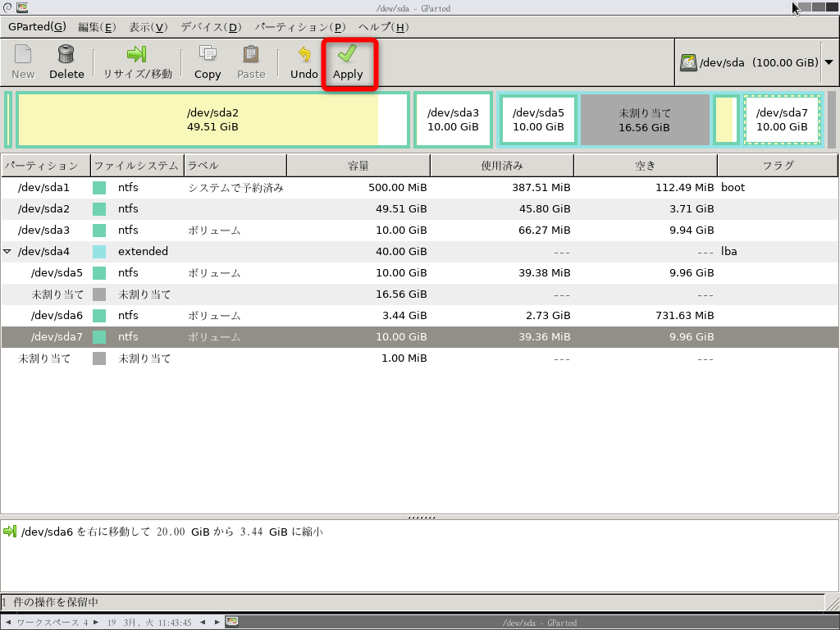Click the 45.80 GiB used value
Viewport: 840px width, 630px height.
[x=545, y=209]
